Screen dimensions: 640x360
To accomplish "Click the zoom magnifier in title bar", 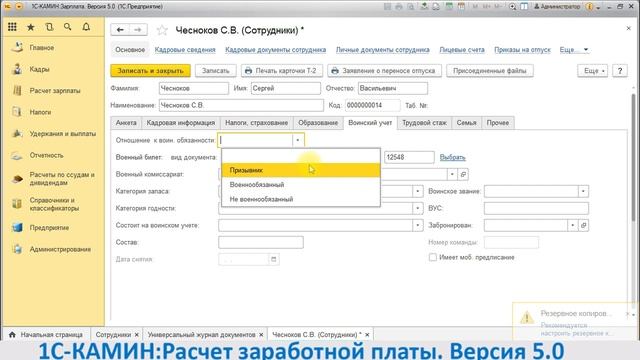I will pos(513,7).
